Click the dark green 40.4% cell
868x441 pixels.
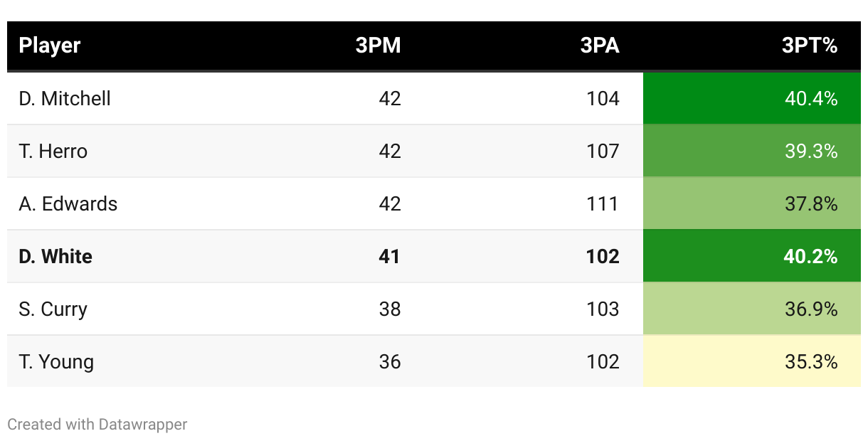coord(751,98)
